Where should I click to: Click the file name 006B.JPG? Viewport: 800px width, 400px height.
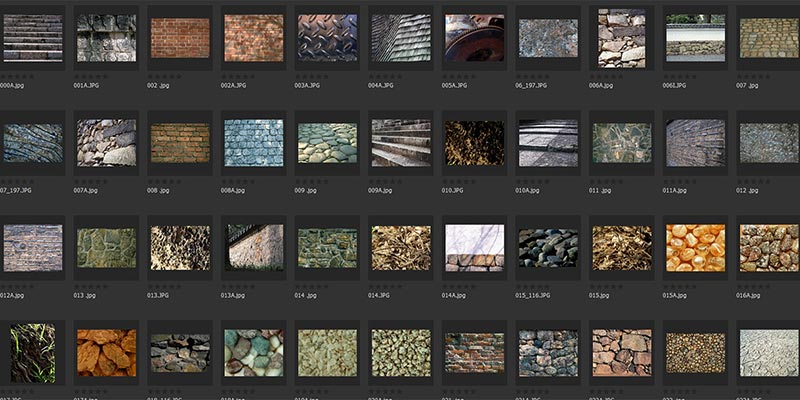(x=674, y=86)
